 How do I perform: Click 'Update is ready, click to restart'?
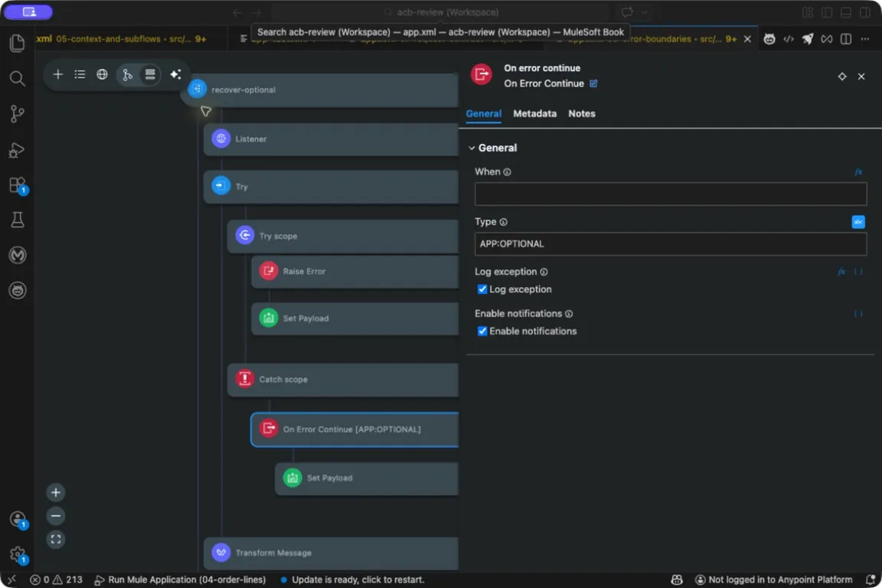pyautogui.click(x=352, y=580)
